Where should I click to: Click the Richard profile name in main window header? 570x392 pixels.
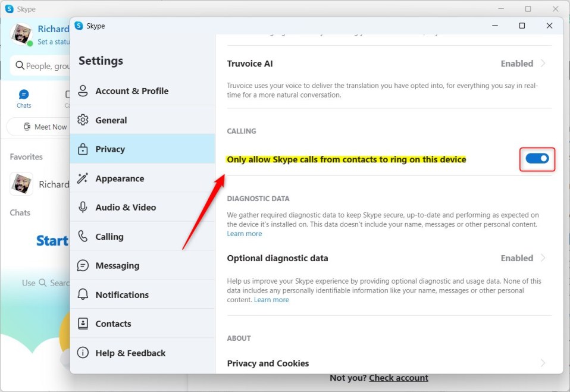(x=54, y=29)
